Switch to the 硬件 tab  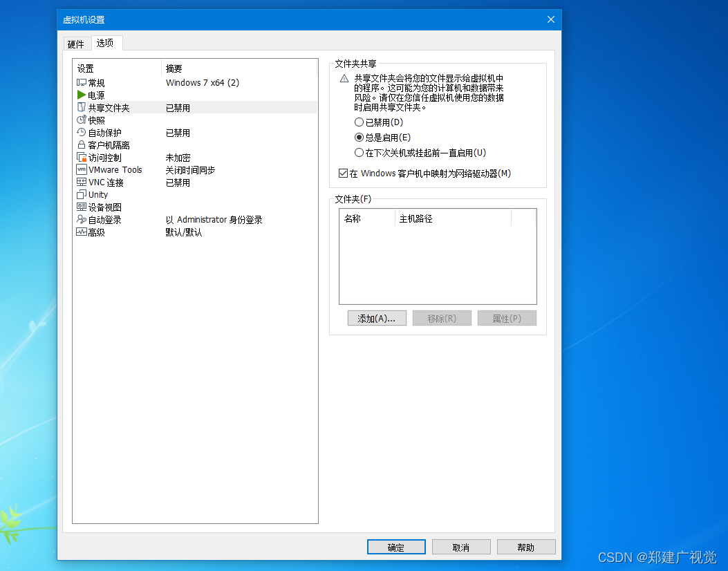point(75,44)
